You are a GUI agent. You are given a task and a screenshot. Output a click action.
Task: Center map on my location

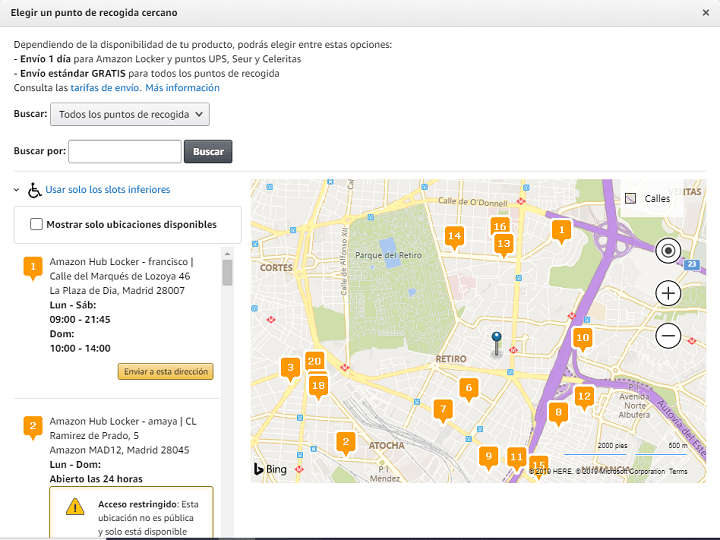click(x=668, y=251)
